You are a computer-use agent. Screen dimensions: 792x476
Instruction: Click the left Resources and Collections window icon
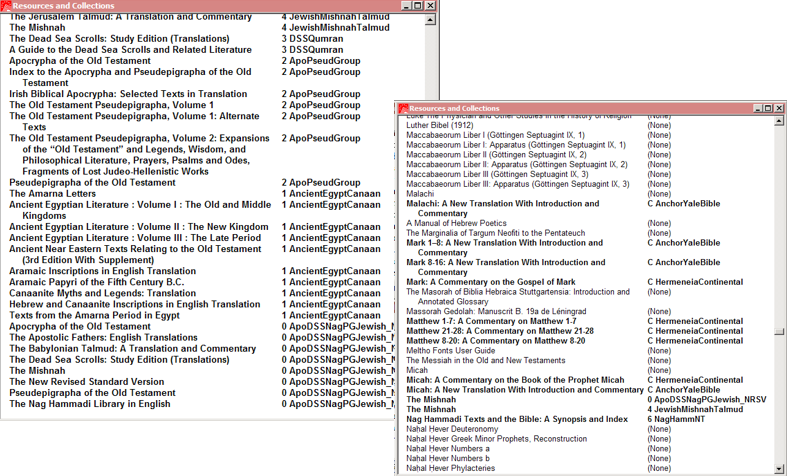[x=6, y=6]
